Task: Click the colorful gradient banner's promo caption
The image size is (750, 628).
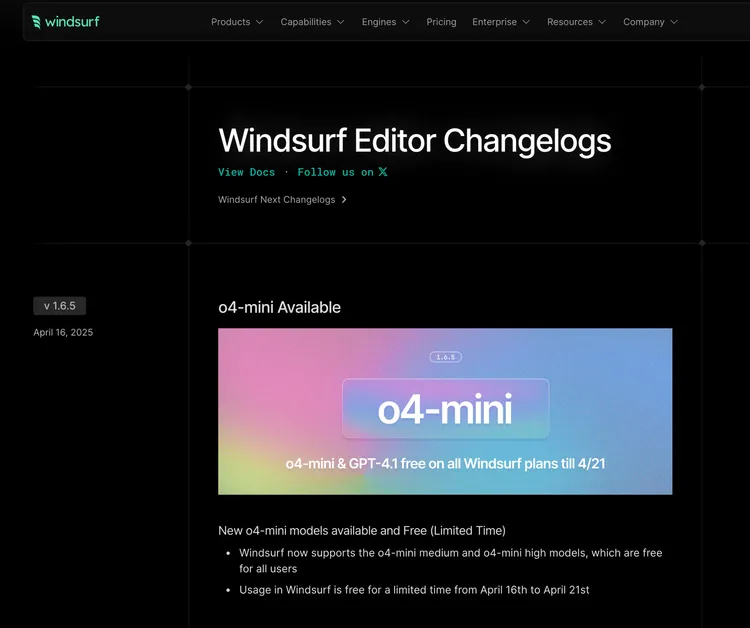Action: [x=445, y=464]
